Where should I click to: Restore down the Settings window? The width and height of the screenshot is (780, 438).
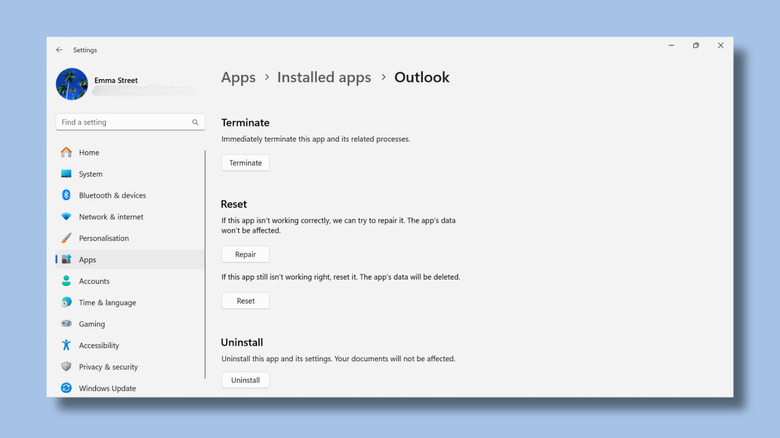(695, 45)
